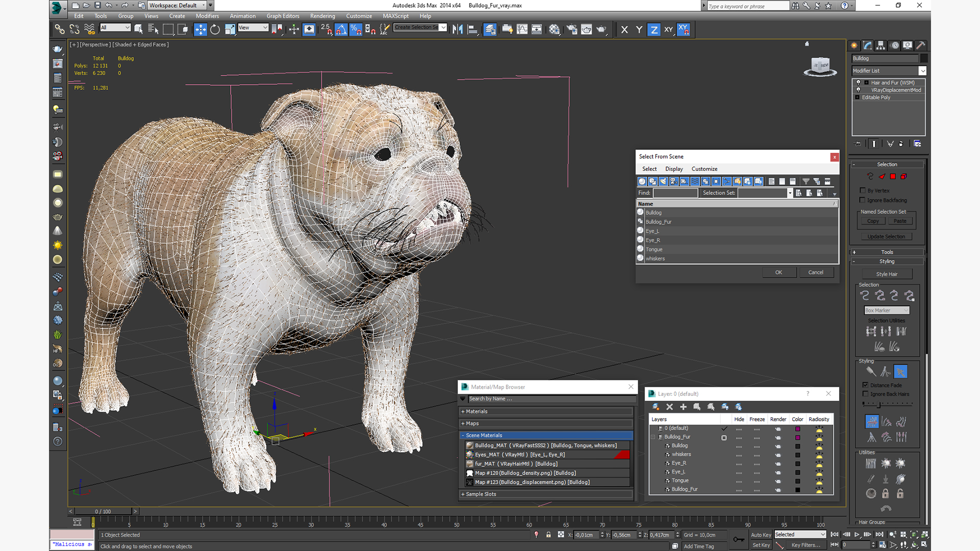The width and height of the screenshot is (980, 551).
Task: Select the Rotate tool in main toolbar
Action: [215, 30]
